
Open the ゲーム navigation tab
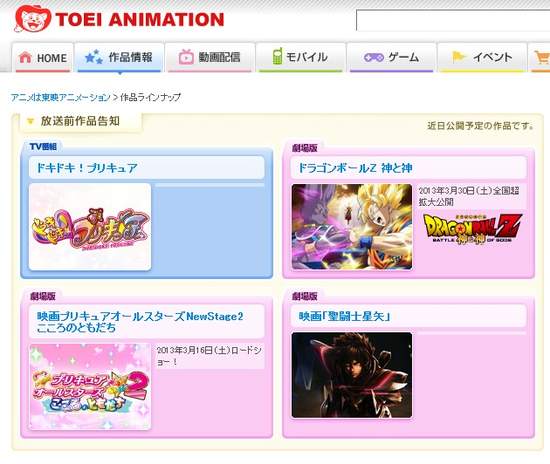pos(391,57)
